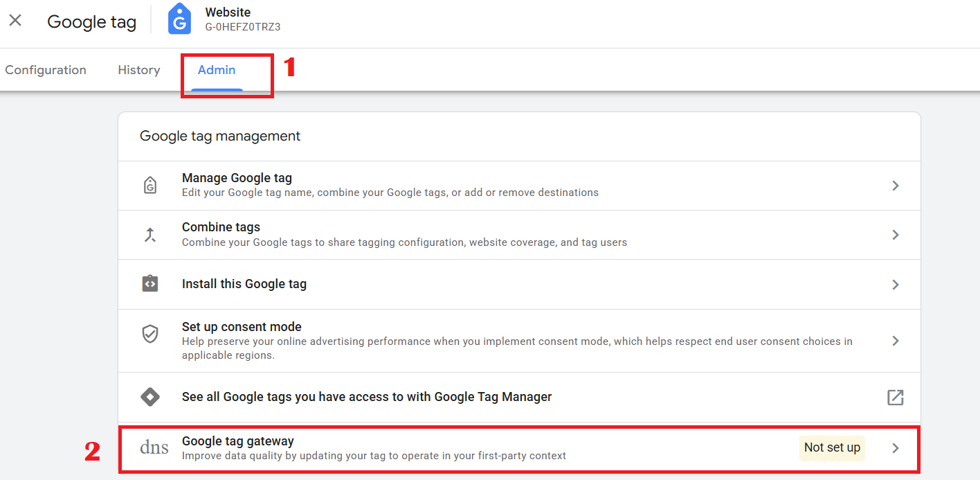Open Set up consent mode title

[242, 327]
